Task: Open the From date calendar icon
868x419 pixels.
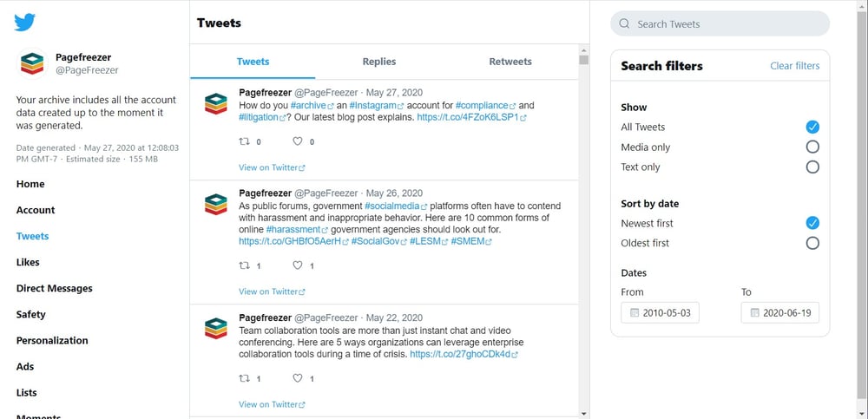Action: 635,312
